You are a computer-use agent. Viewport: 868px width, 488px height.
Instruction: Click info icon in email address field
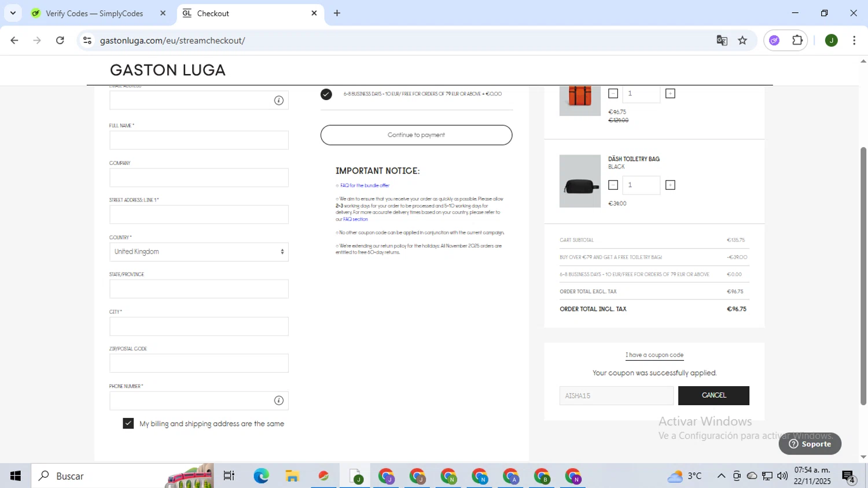point(279,101)
